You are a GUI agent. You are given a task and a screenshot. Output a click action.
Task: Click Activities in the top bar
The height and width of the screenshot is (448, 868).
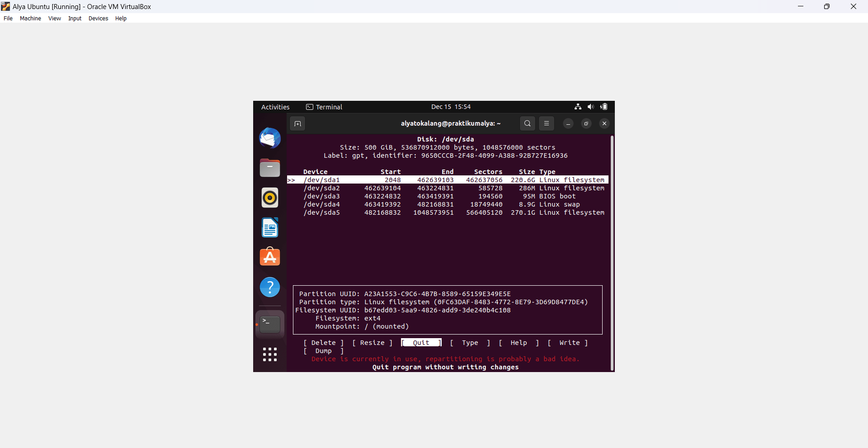275,107
